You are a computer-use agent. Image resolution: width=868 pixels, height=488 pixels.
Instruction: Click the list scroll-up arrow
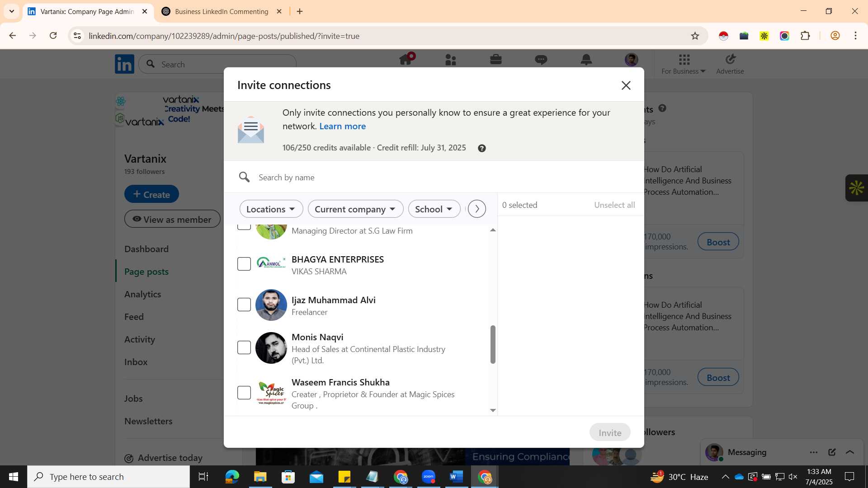click(493, 230)
